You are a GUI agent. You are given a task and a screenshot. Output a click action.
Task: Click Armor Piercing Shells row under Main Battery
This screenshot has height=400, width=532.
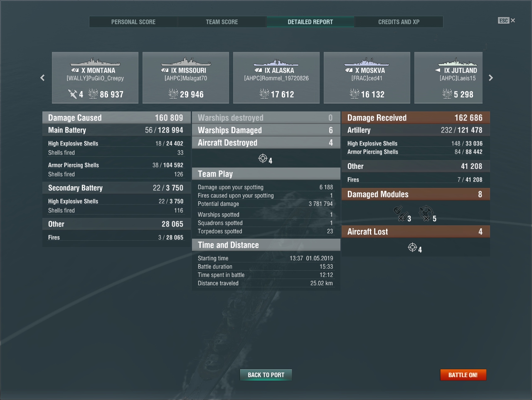pyautogui.click(x=116, y=165)
